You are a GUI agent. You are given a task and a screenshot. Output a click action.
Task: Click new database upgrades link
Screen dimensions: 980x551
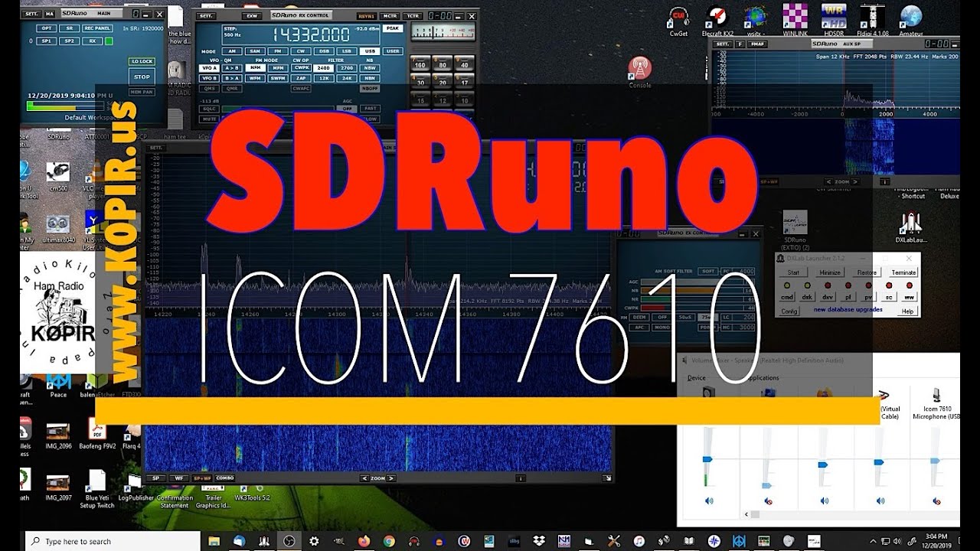point(848,310)
